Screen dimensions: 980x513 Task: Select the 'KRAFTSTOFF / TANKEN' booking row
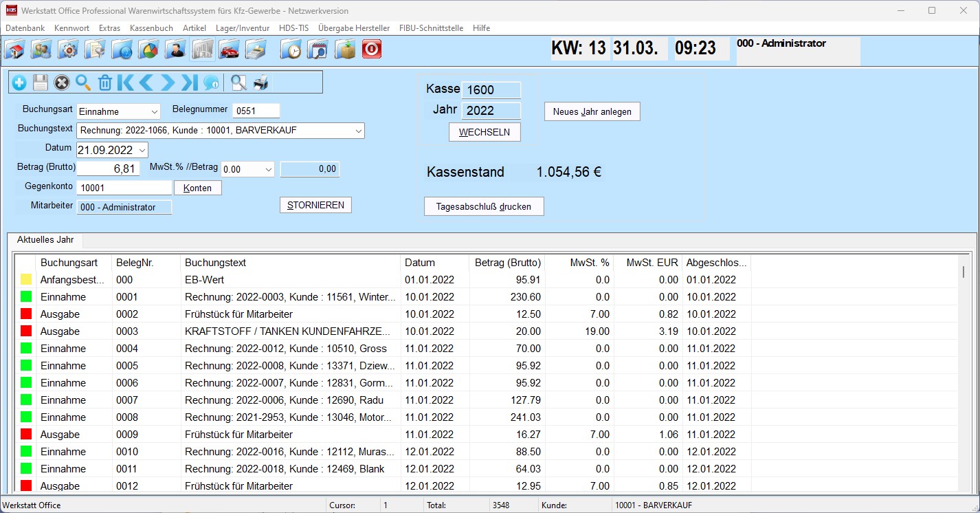[x=486, y=331]
